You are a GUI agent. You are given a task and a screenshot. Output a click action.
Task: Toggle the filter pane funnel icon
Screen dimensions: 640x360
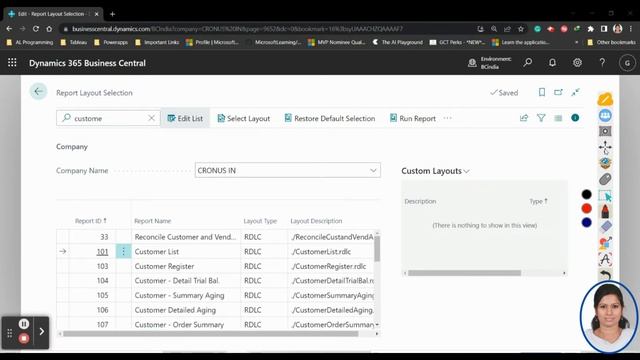pos(541,118)
